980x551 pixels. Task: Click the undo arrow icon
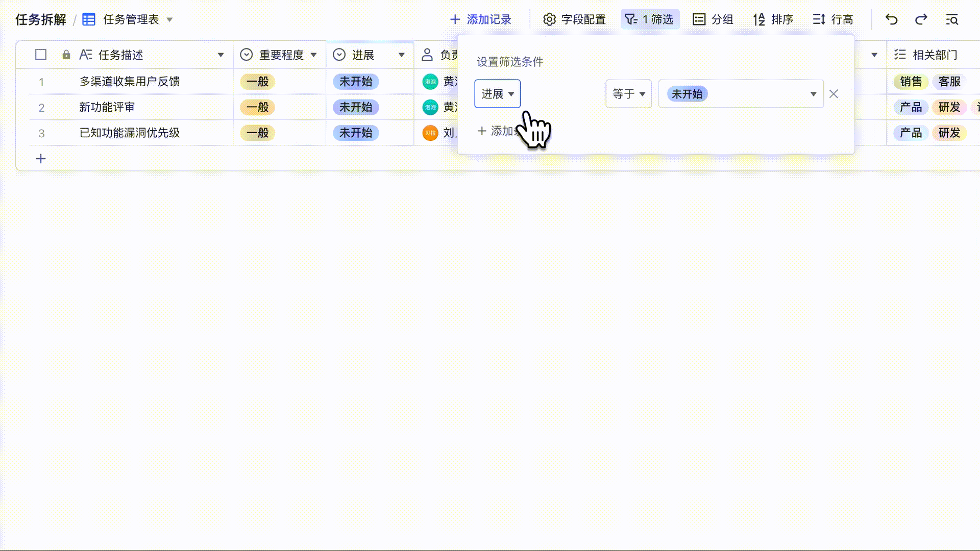(891, 19)
